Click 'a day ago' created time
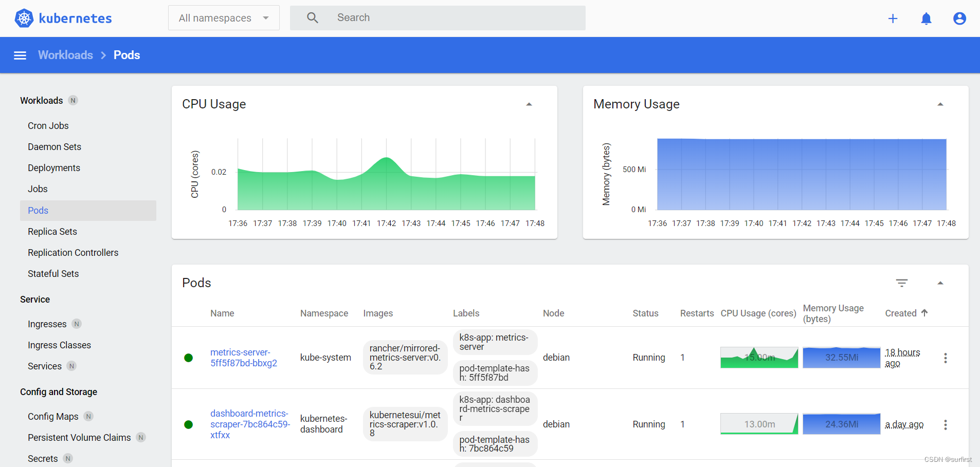The width and height of the screenshot is (980, 467). [x=904, y=425]
